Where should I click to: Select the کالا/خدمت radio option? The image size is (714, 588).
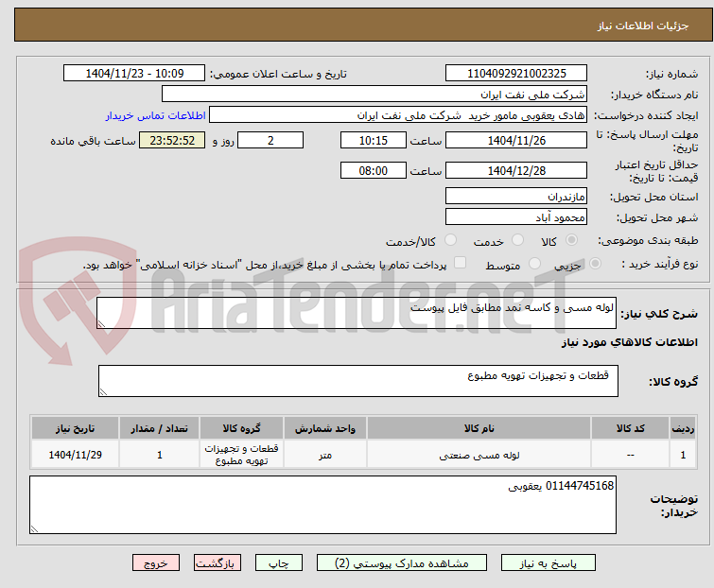pos(450,240)
